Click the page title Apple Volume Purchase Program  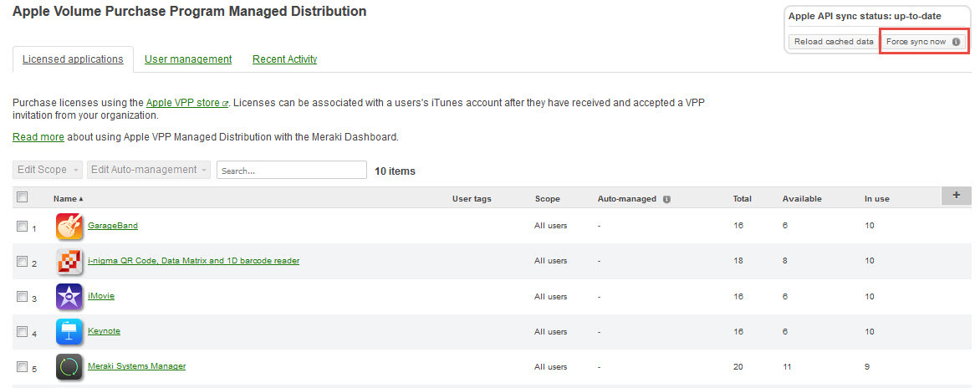(189, 11)
